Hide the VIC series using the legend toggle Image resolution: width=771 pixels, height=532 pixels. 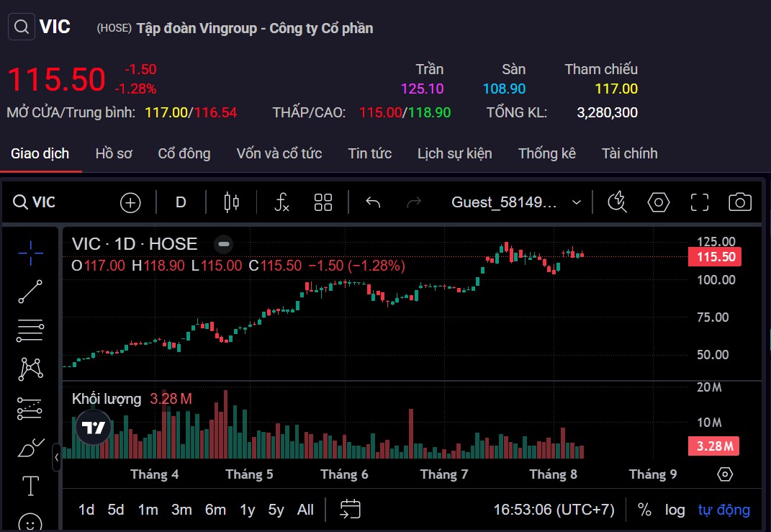(223, 244)
